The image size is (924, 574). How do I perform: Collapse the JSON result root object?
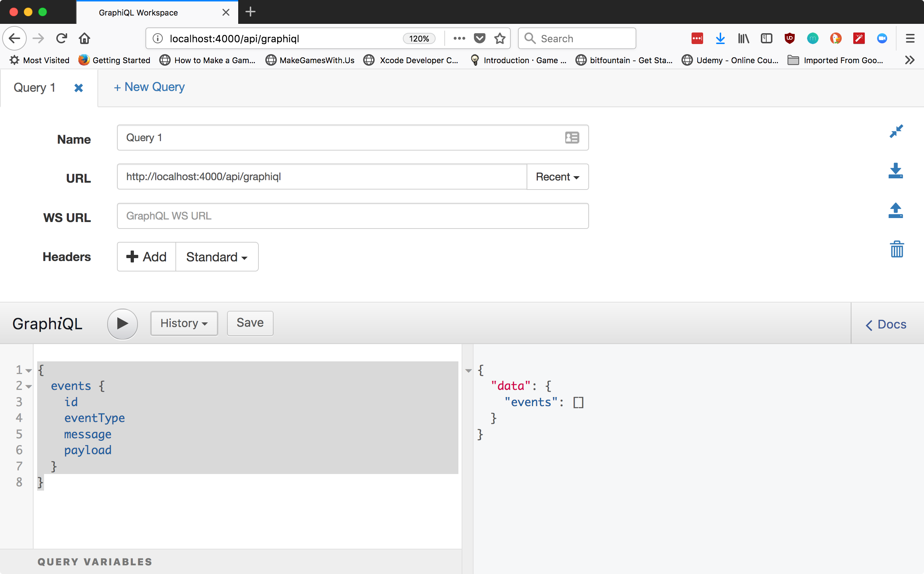click(x=468, y=370)
